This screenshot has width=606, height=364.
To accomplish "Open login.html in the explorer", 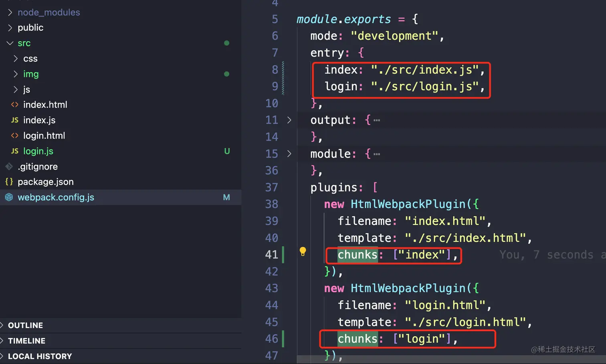I will pos(44,135).
